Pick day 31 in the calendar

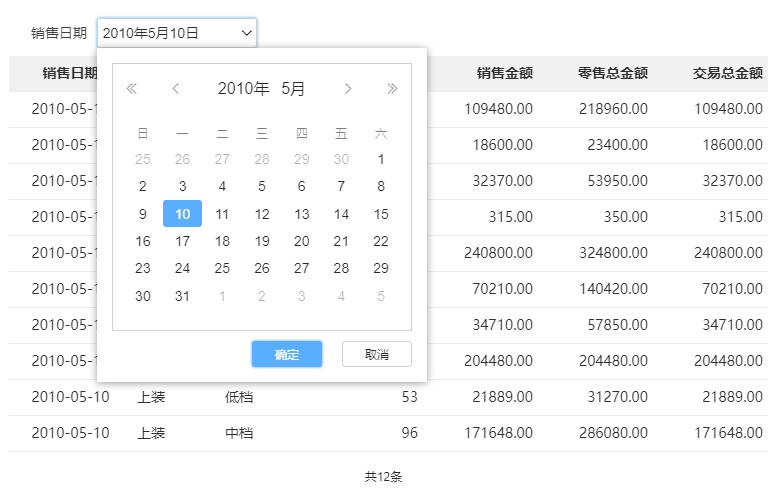click(182, 296)
